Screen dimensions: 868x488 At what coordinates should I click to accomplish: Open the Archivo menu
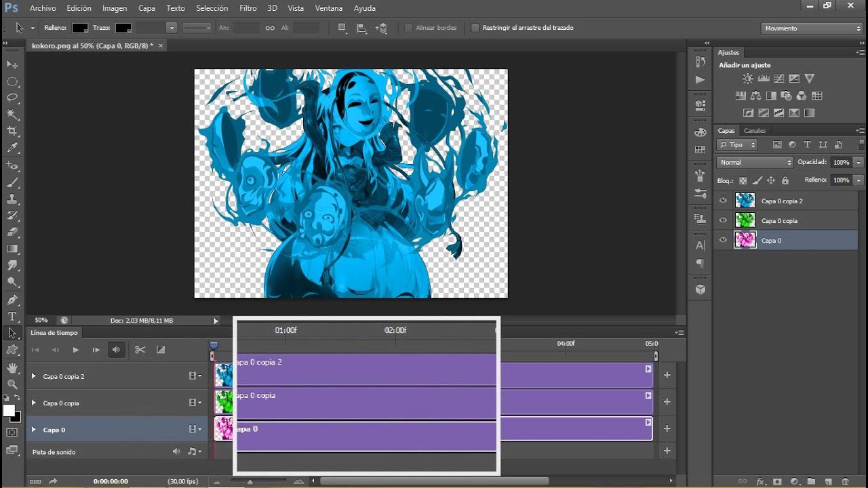(x=43, y=8)
